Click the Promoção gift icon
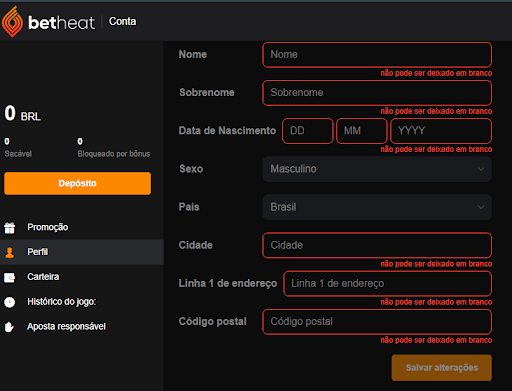 pyautogui.click(x=10, y=228)
